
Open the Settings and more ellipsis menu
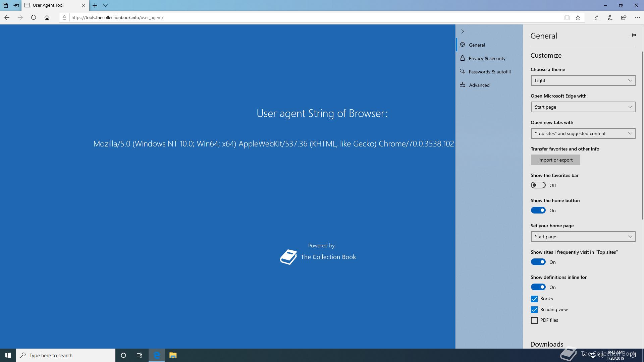point(637,17)
